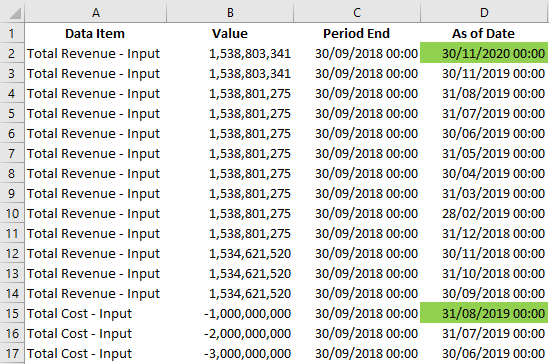549x364 pixels.
Task: Select row 12 header
Action: click(x=12, y=253)
